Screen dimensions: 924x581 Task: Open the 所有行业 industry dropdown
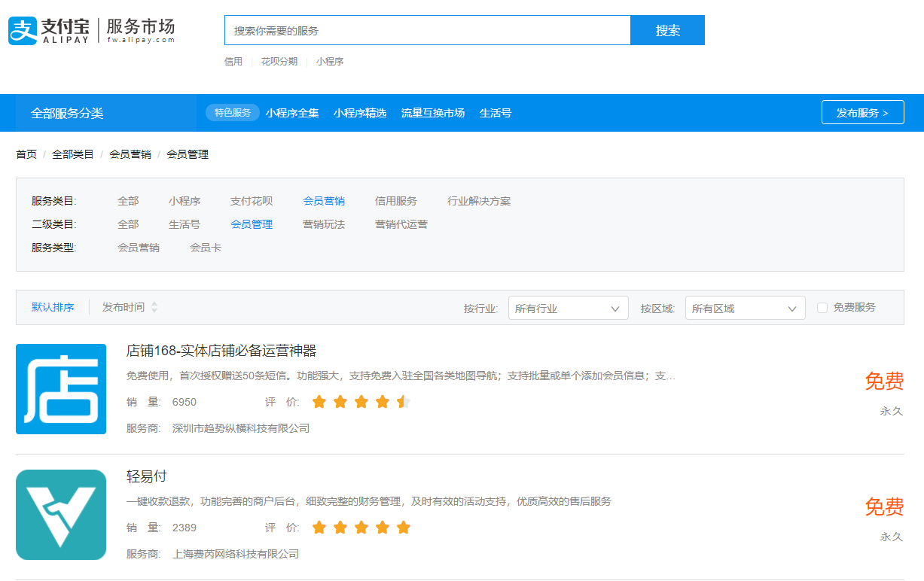(x=569, y=308)
